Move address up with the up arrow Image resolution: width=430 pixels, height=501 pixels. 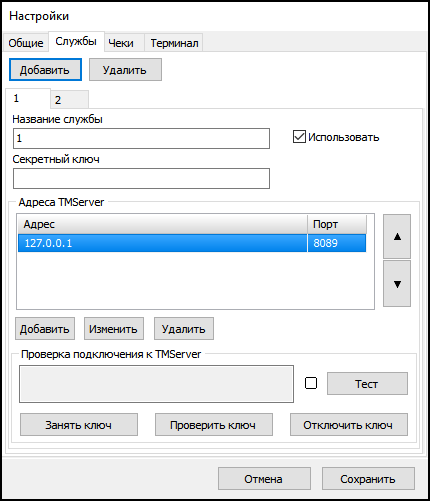click(397, 237)
